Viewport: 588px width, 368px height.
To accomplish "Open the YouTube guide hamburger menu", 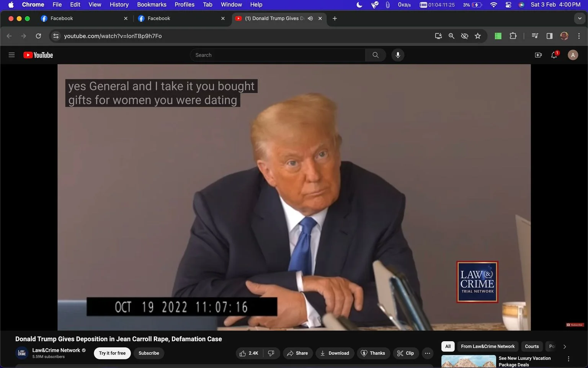I will point(11,55).
